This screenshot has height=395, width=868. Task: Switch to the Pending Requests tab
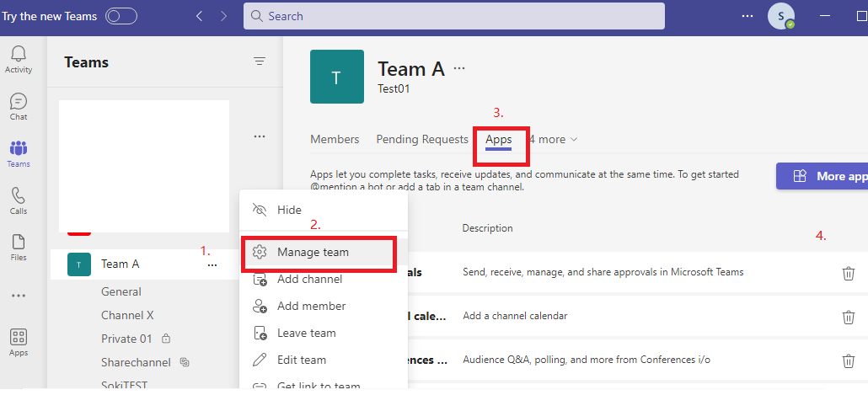tap(422, 140)
